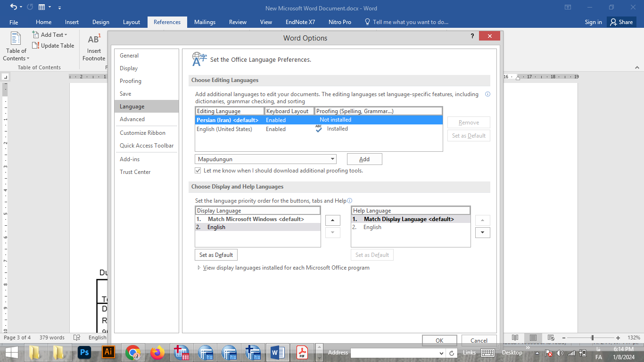Screen dimensions: 644x362
Task: Click the Add Text icon in the ribbon
Action: (x=36, y=34)
